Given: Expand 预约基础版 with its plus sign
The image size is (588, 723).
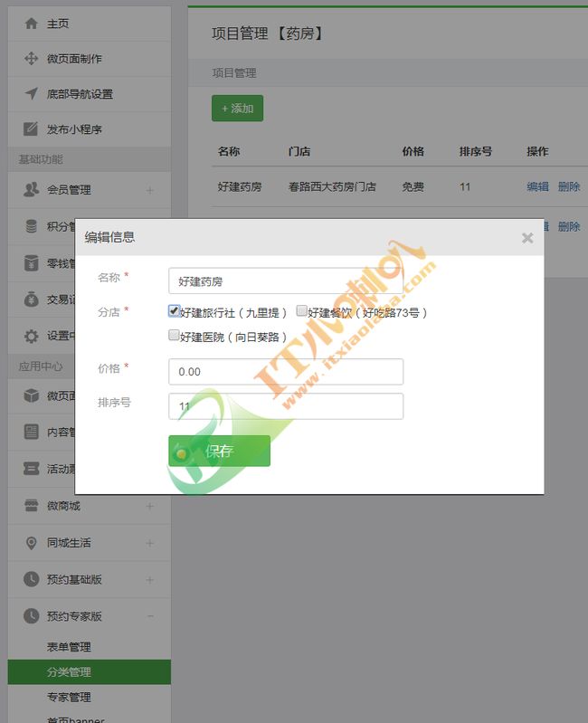Looking at the screenshot, I should point(150,580).
